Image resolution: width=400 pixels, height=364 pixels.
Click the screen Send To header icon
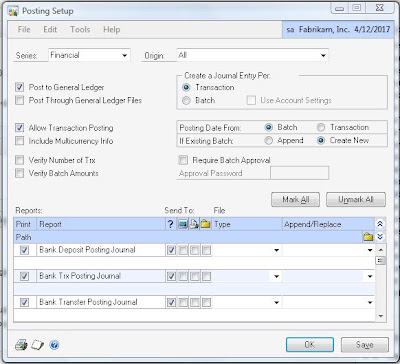tap(182, 224)
